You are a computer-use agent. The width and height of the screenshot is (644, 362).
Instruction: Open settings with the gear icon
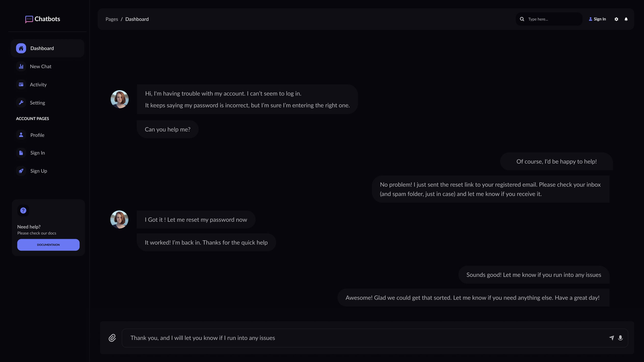coord(616,19)
